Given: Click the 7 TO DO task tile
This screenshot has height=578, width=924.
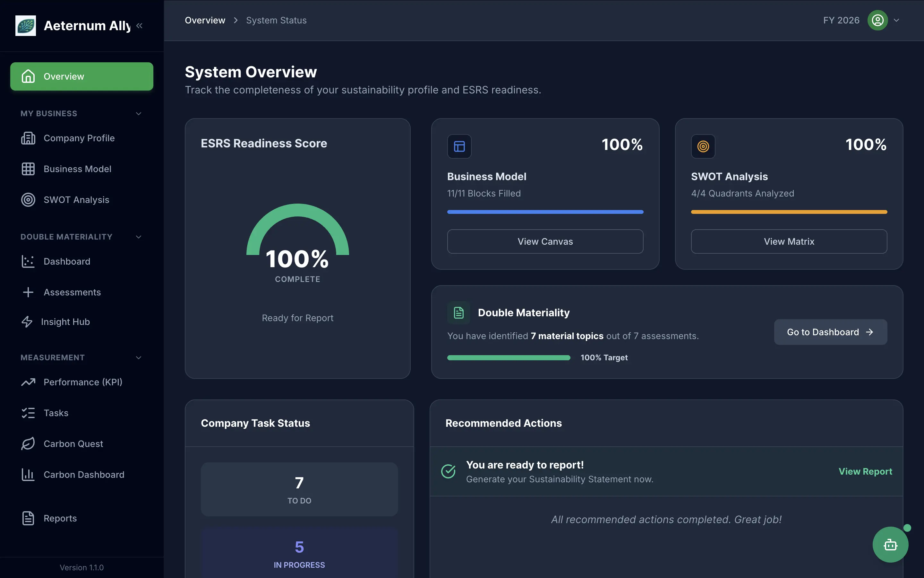Looking at the screenshot, I should coord(299,489).
